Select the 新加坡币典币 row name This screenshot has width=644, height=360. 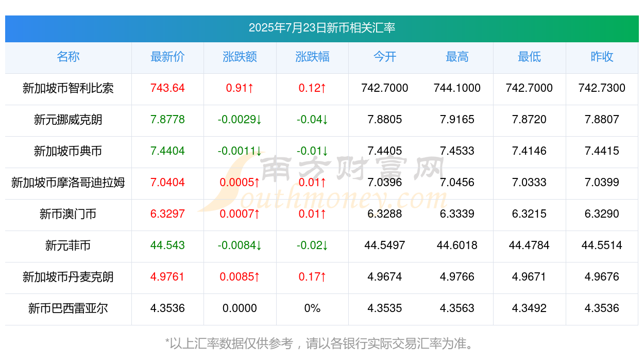point(68,151)
